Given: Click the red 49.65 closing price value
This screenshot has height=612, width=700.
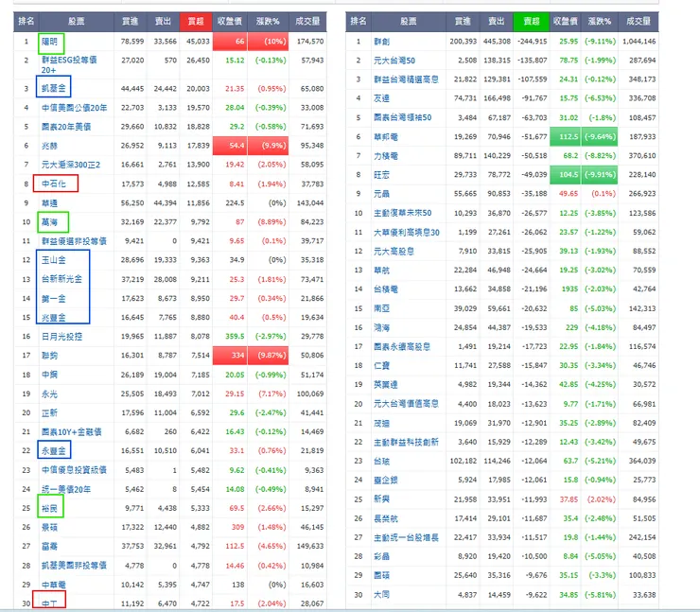Looking at the screenshot, I should click(x=569, y=194).
